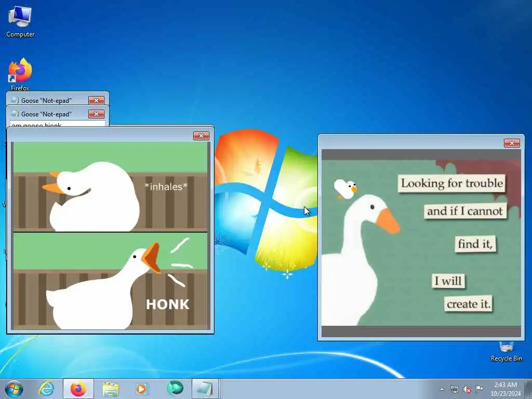
Task: Close the topmost Goose "Not-epad" window
Action: click(x=96, y=100)
